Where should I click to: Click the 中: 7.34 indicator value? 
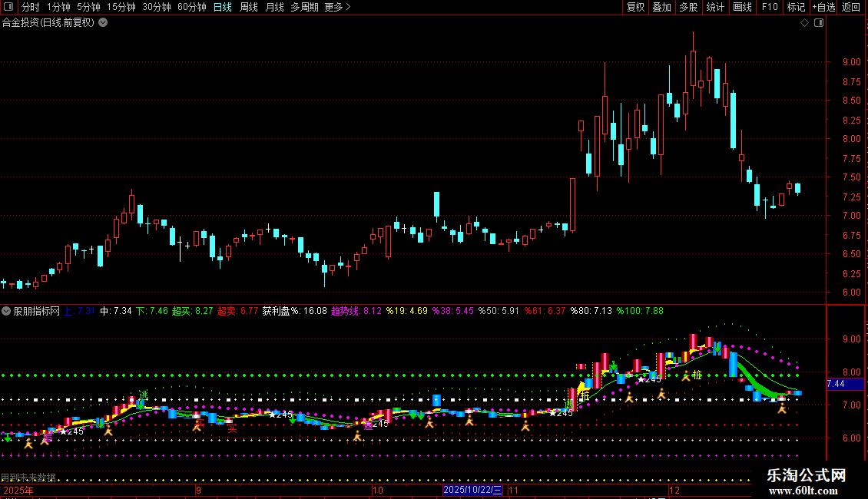(x=116, y=311)
